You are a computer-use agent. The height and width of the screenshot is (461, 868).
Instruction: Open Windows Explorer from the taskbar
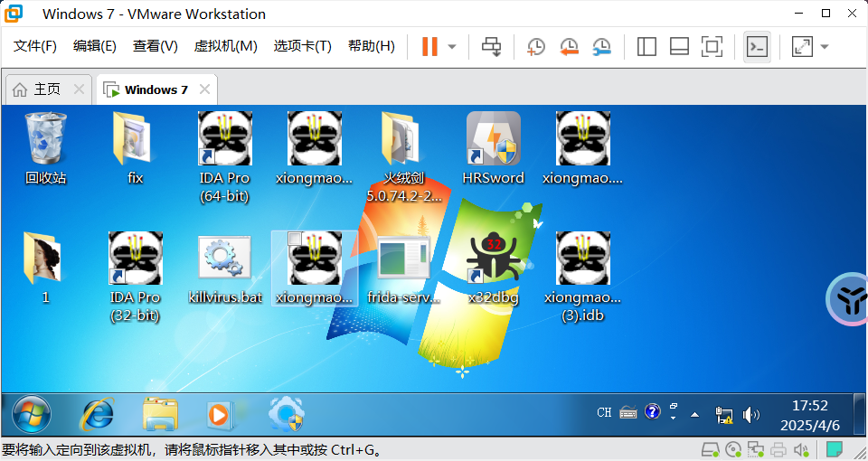161,415
